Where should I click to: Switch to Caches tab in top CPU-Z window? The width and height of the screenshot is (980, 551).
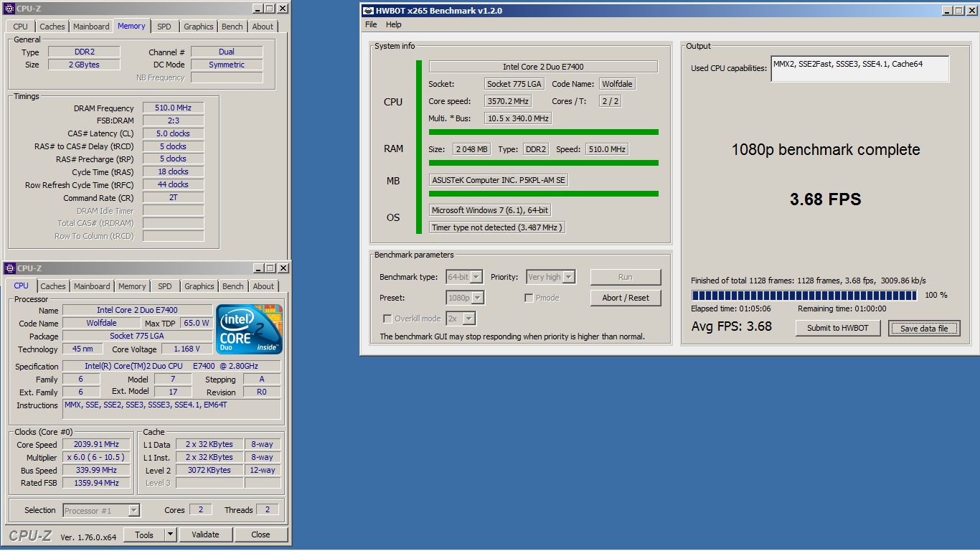pyautogui.click(x=52, y=27)
